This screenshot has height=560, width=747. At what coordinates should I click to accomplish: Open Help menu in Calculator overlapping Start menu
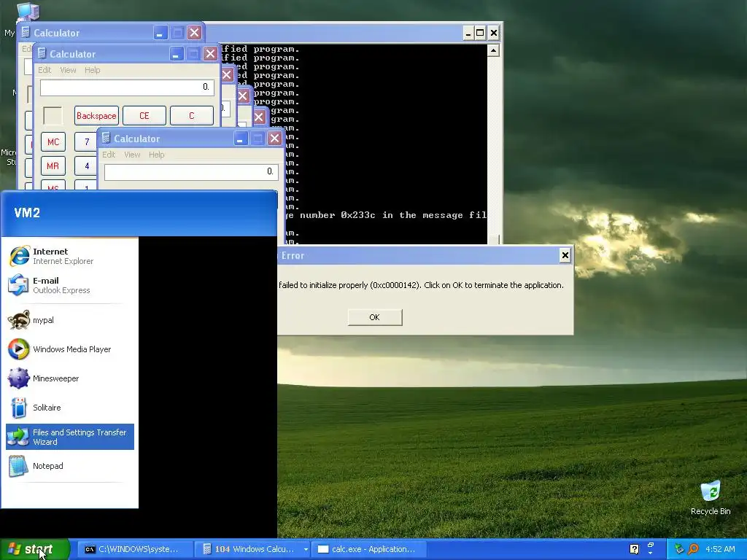(156, 155)
